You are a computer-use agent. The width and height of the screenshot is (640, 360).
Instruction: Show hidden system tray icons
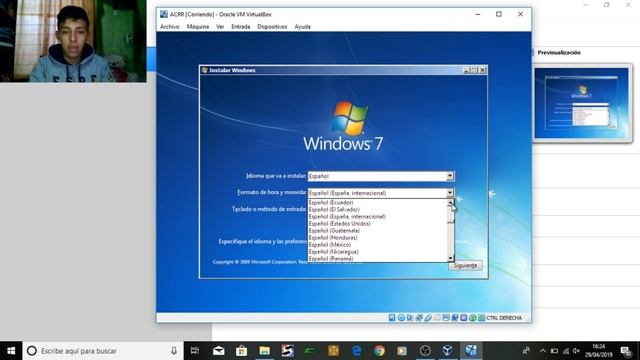click(x=543, y=351)
